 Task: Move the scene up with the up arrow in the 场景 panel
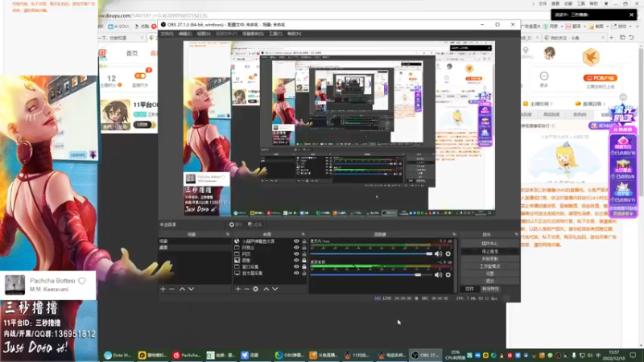point(182,289)
